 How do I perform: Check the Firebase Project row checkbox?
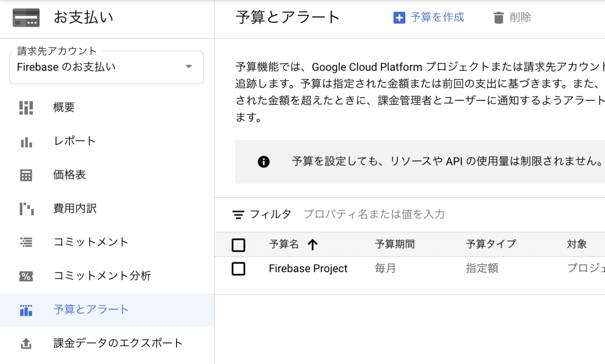(x=238, y=269)
